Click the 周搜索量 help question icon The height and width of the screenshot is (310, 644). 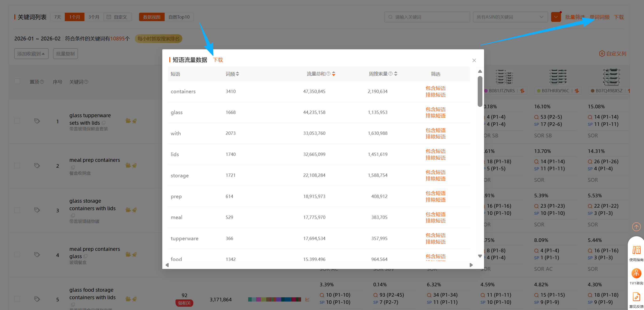(x=390, y=74)
